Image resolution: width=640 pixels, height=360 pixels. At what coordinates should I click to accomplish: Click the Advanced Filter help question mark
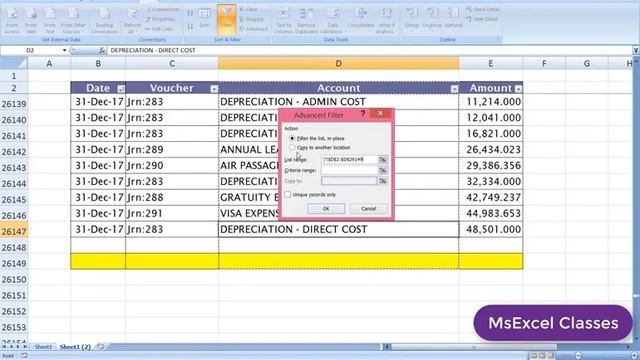362,114
